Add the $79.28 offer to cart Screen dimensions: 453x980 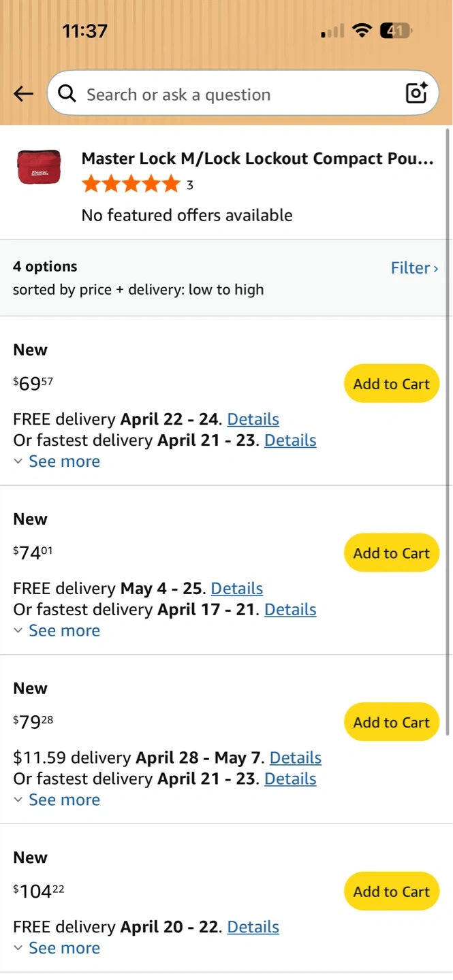click(391, 723)
